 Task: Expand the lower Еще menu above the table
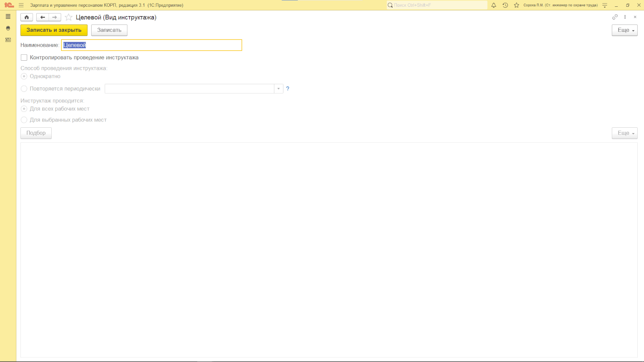point(624,133)
